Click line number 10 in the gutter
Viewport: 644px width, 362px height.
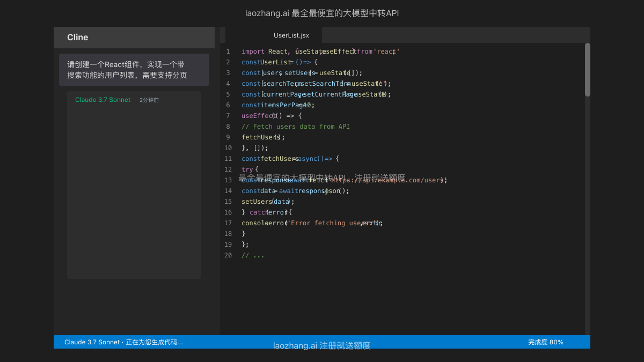point(228,148)
